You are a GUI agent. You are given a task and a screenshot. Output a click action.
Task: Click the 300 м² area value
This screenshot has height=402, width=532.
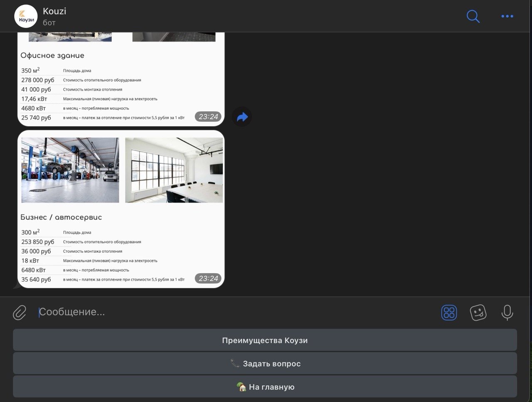click(x=30, y=232)
